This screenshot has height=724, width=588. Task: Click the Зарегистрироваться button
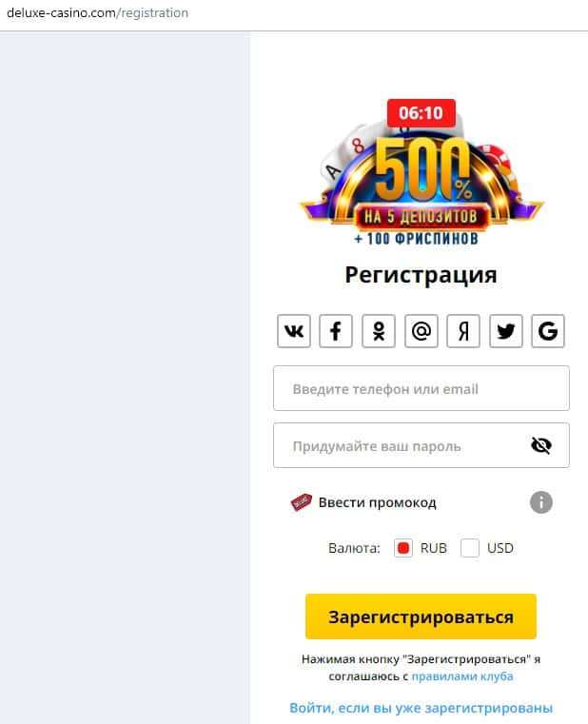tap(421, 616)
